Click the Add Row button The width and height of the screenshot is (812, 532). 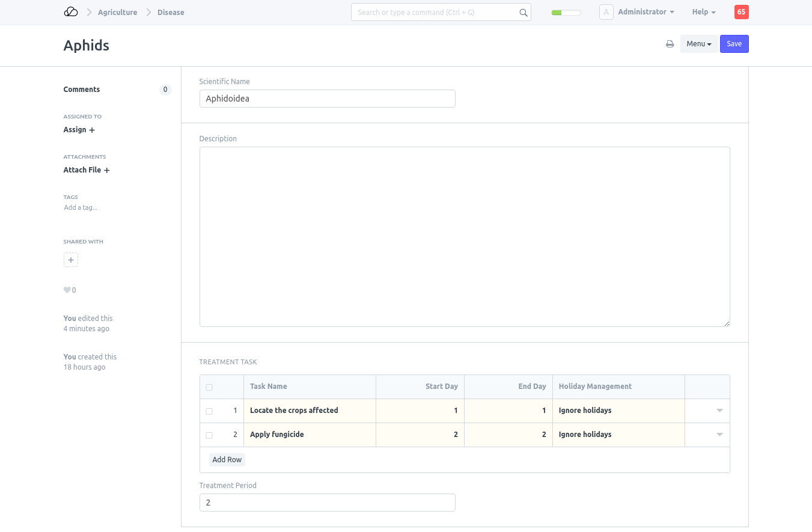227,460
